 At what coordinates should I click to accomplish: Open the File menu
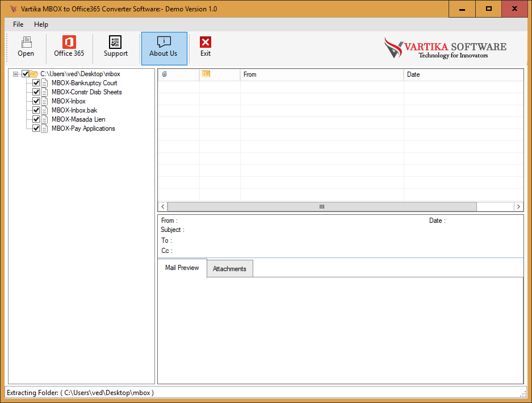point(18,24)
